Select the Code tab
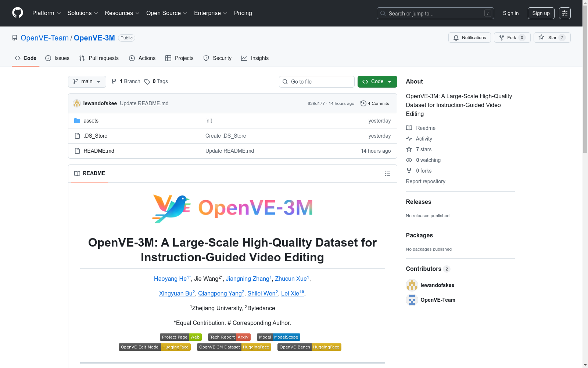The image size is (588, 368). 26,58
